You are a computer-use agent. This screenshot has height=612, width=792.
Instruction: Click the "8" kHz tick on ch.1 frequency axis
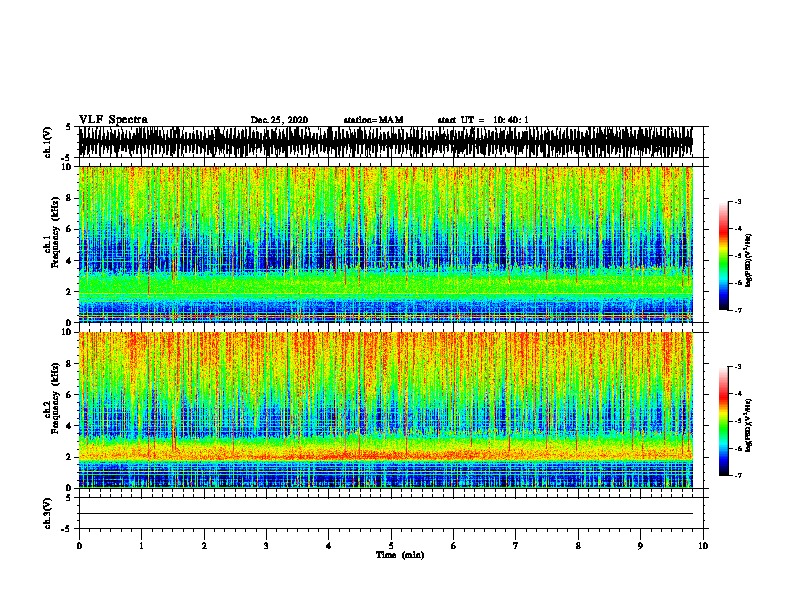tap(70, 198)
